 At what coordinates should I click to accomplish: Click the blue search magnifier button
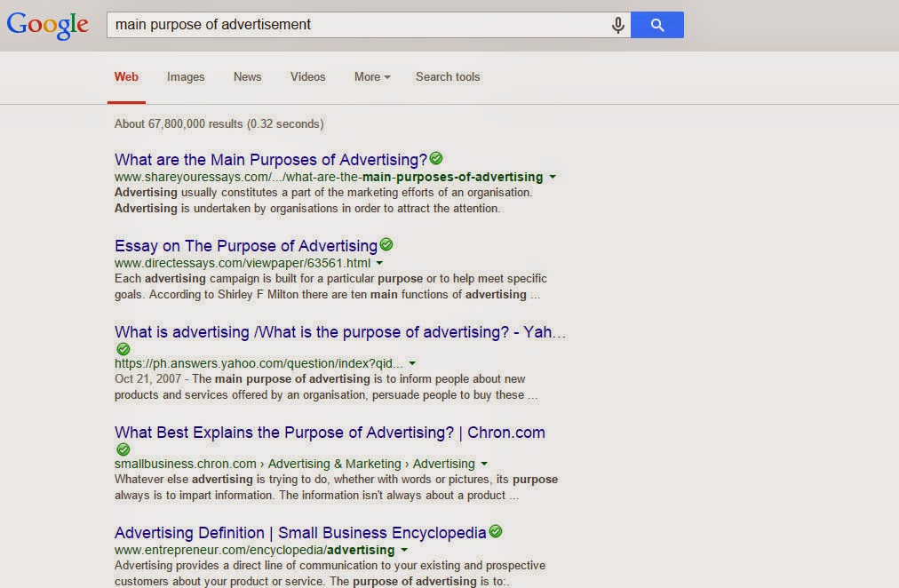[x=657, y=25]
